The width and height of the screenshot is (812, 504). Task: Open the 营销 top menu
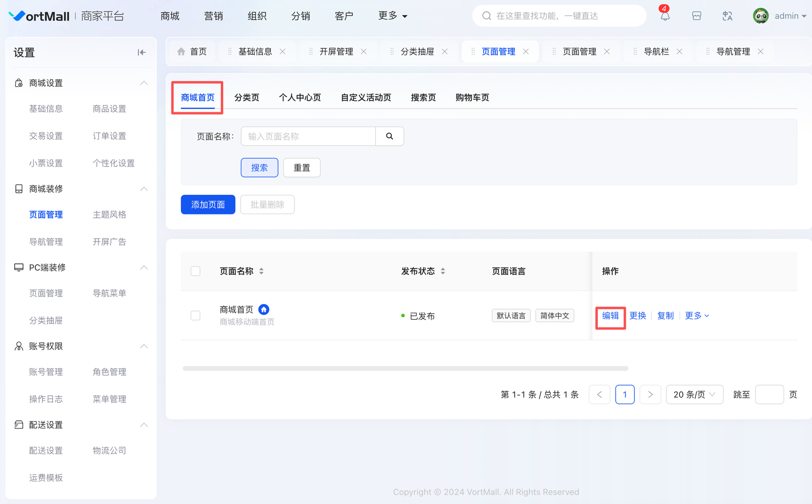tap(213, 16)
